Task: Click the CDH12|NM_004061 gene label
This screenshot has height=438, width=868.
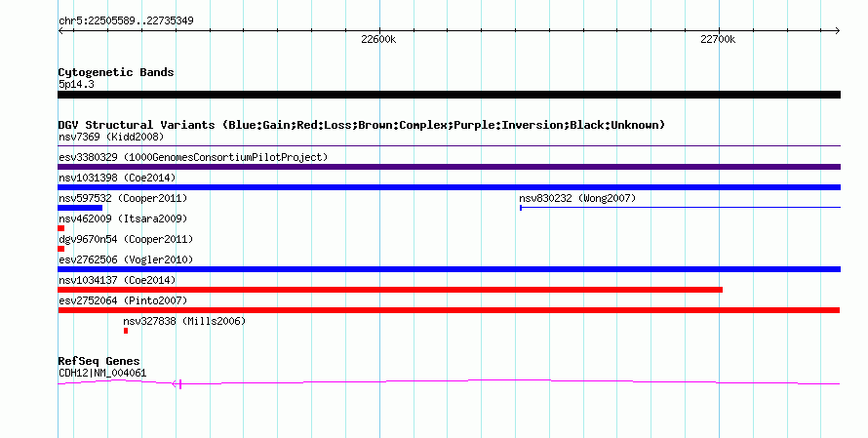Action: pyautogui.click(x=102, y=374)
